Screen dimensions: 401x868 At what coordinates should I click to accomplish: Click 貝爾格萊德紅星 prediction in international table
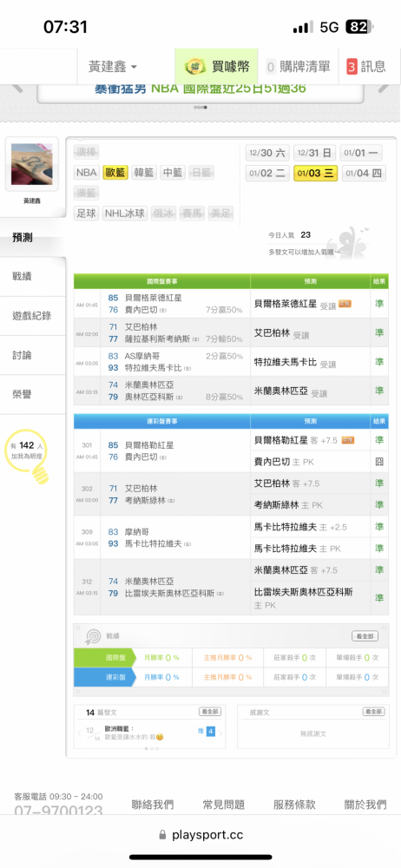pyautogui.click(x=286, y=303)
